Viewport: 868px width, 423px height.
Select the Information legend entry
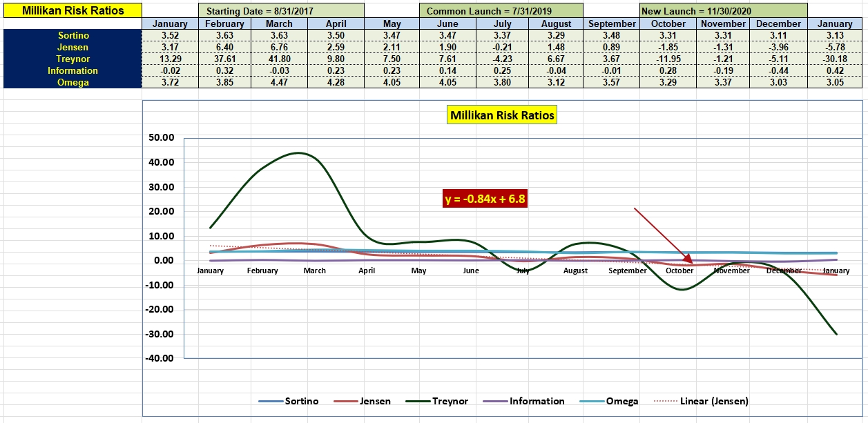point(523,401)
